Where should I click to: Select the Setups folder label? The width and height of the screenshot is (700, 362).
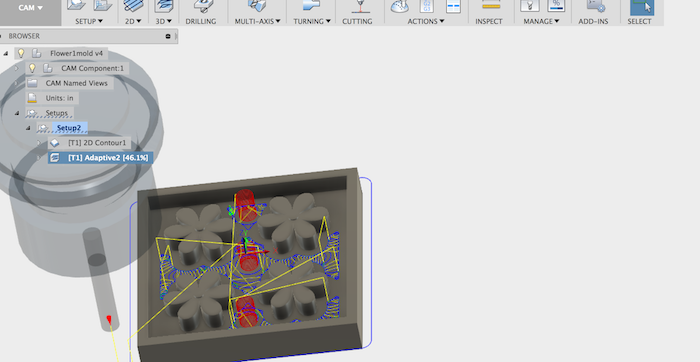[57, 113]
